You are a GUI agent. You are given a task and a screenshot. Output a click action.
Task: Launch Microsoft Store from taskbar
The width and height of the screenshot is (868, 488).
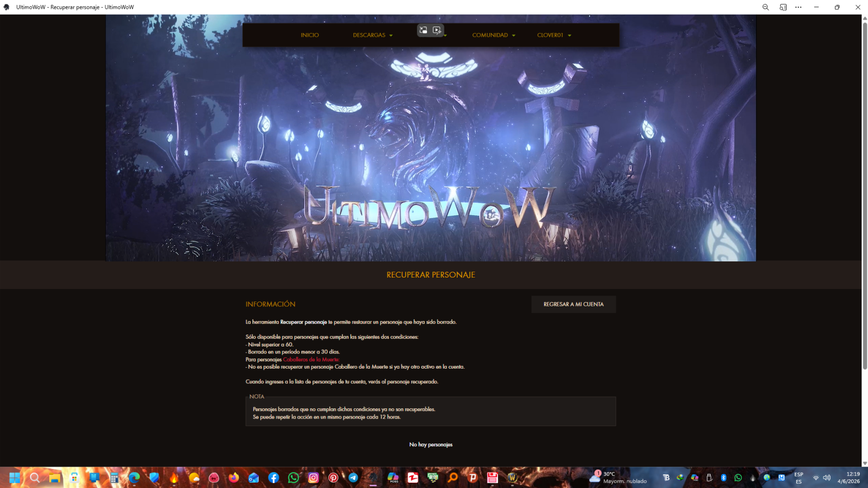click(74, 478)
